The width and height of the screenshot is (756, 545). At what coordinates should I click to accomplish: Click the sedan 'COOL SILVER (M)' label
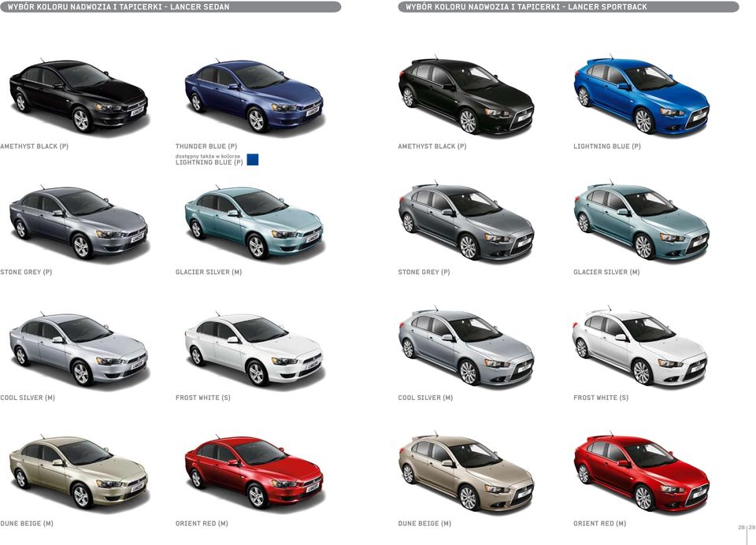point(28,398)
